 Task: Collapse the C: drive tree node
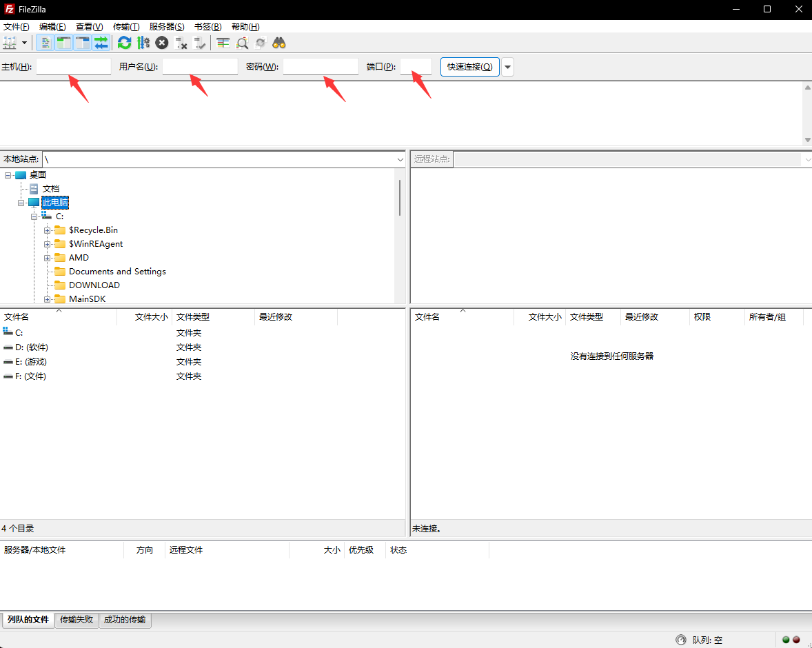click(34, 216)
